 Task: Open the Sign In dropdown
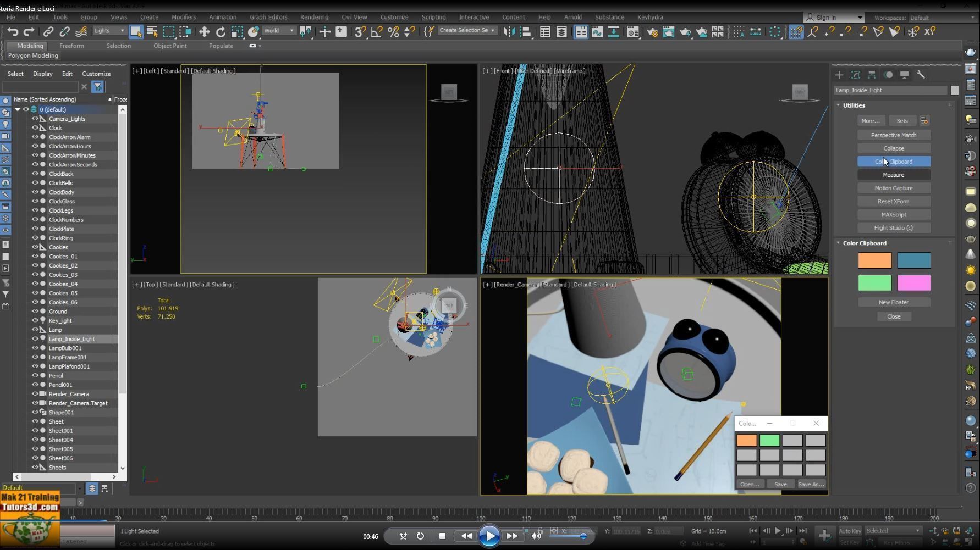click(x=834, y=18)
